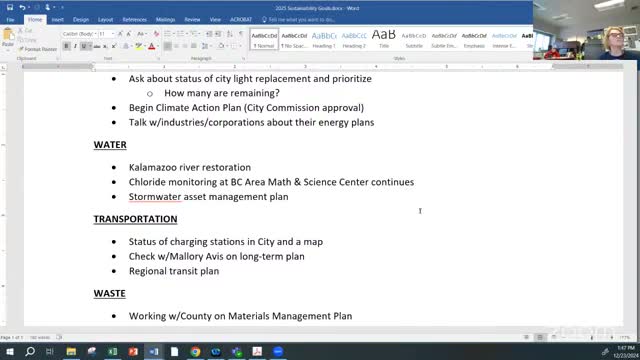This screenshot has width=640, height=360.
Task: Apply the Subtitle style
Action: (414, 40)
